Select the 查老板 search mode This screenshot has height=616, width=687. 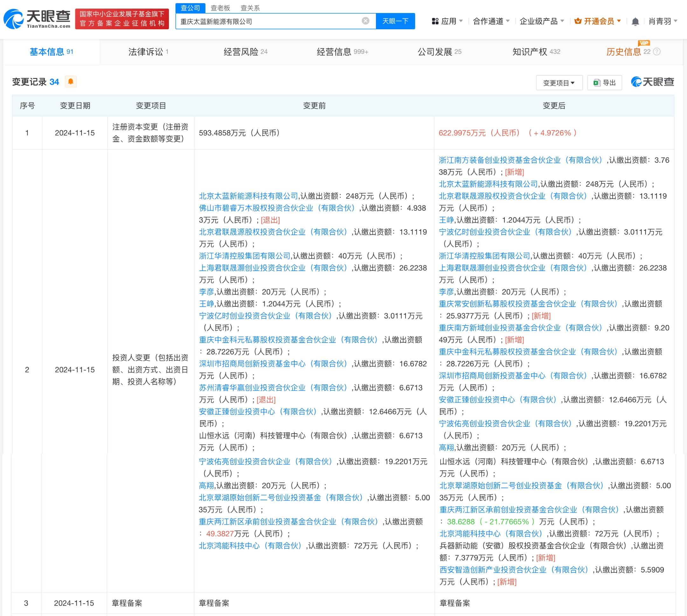[x=220, y=8]
